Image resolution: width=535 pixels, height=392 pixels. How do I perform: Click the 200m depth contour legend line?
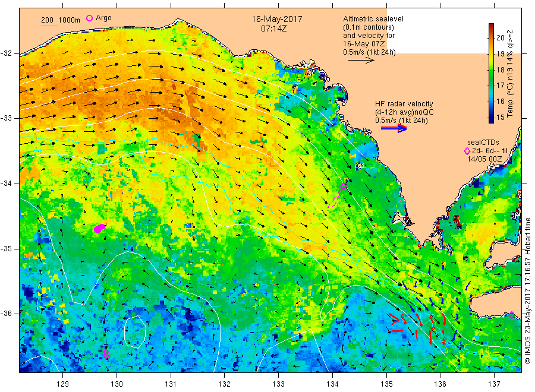[49, 26]
